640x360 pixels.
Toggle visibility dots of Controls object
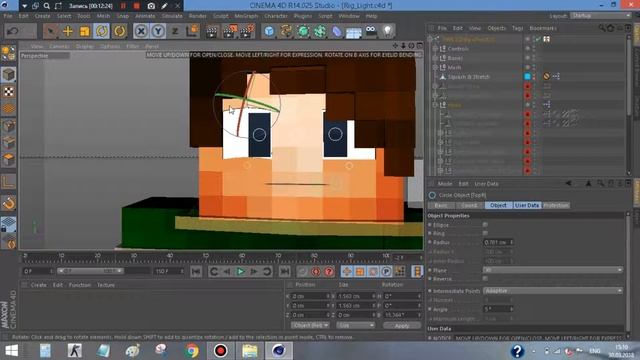pos(534,49)
